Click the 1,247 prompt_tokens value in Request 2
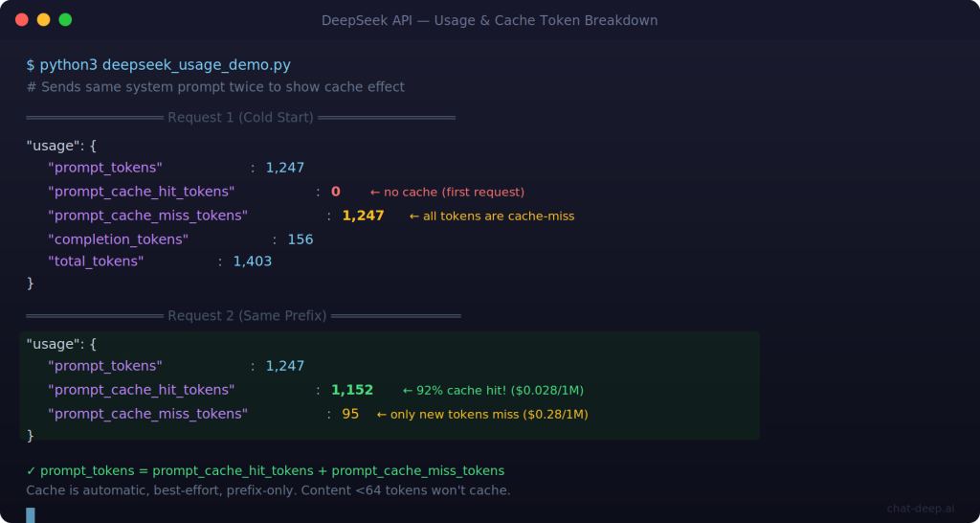 pos(285,366)
